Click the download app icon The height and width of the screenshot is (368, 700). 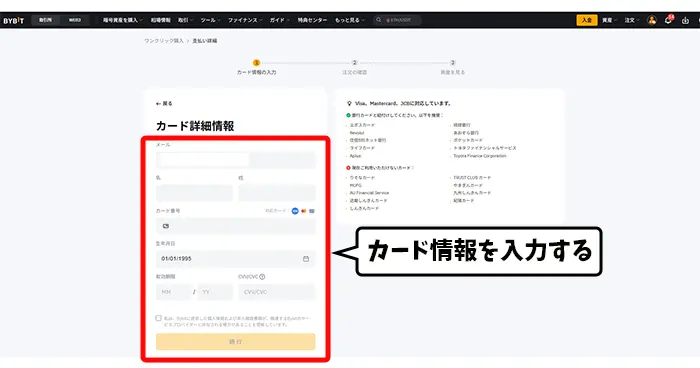(x=685, y=21)
